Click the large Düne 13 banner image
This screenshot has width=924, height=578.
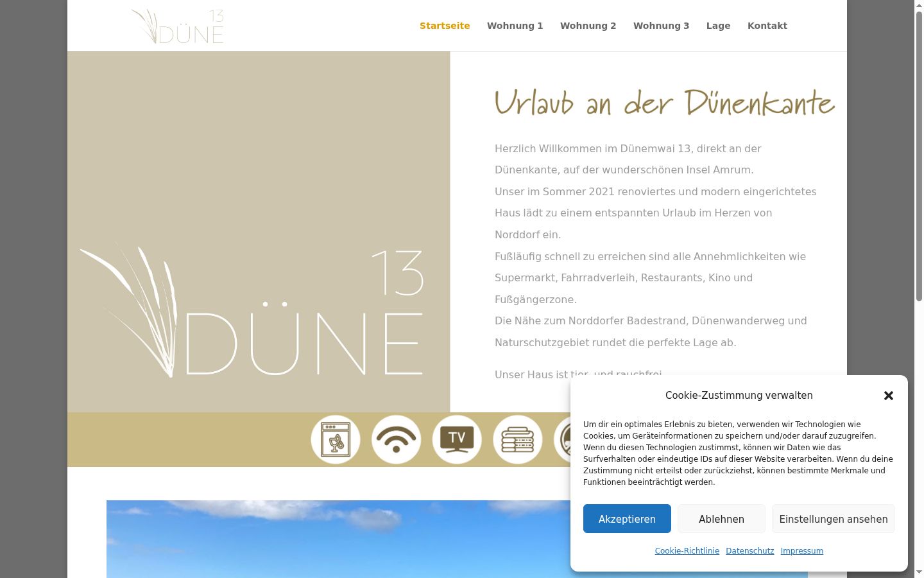pyautogui.click(x=259, y=232)
